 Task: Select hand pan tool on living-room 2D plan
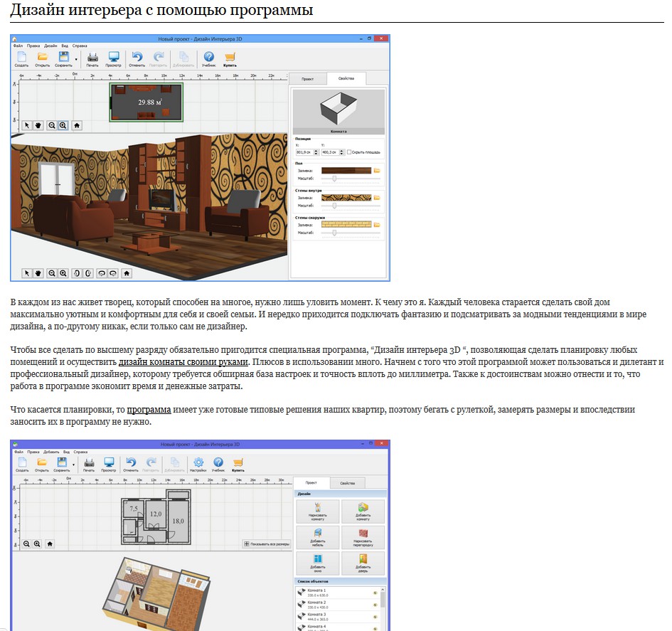(38, 125)
